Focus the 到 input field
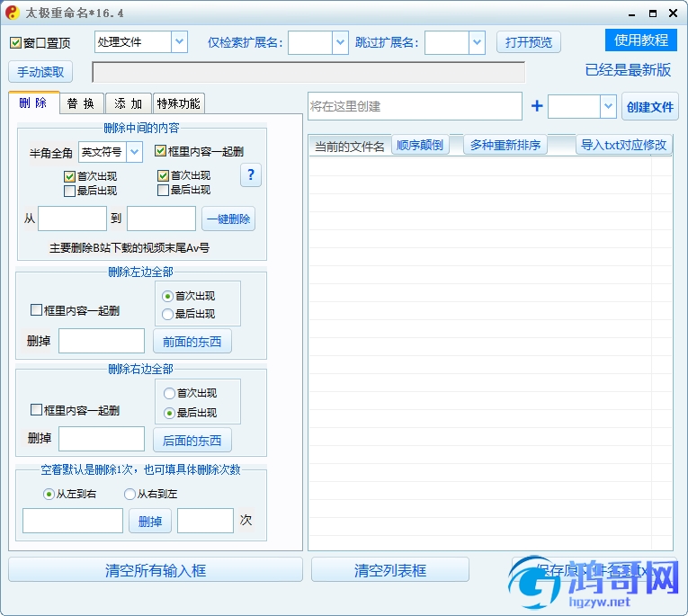 pyautogui.click(x=162, y=219)
